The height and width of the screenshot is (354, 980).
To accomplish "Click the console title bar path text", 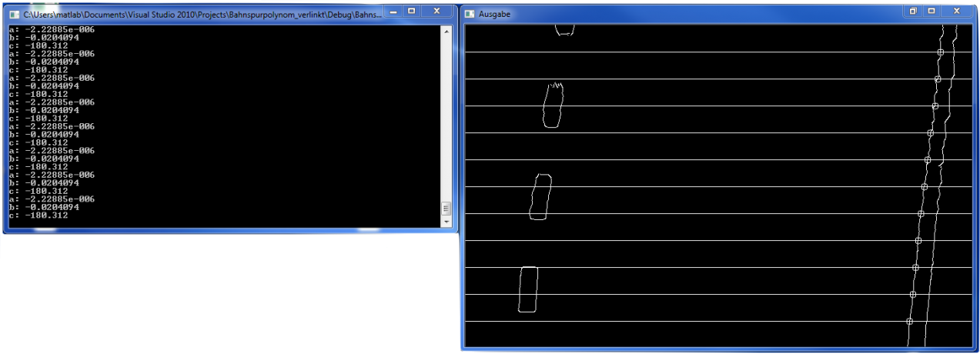I will coord(200,14).
